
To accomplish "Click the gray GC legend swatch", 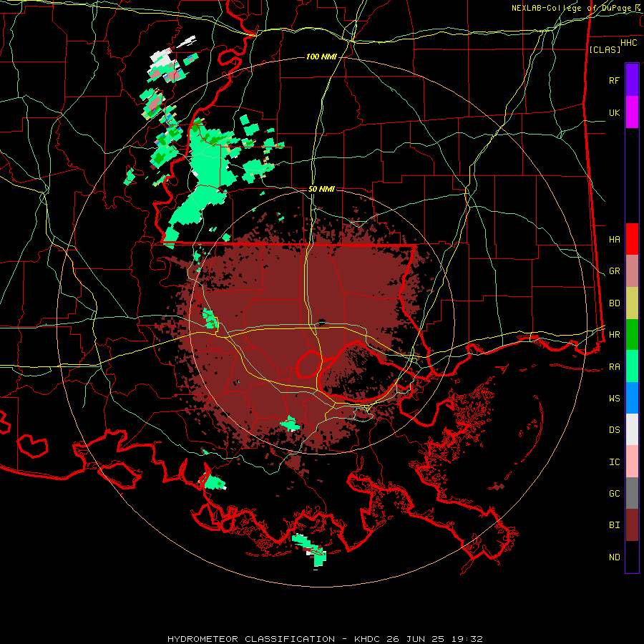I will click(x=632, y=493).
